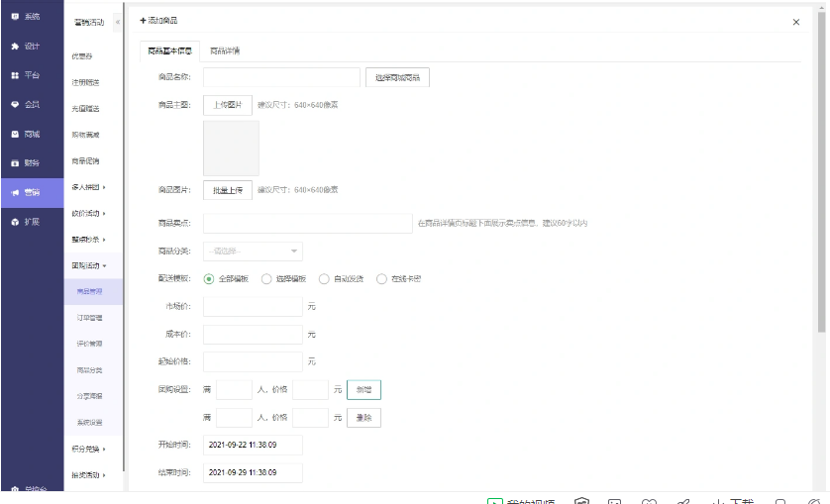Screen dimensions: 830x504
Task: Click the 商城 shop bag icon
Action: click(x=15, y=134)
